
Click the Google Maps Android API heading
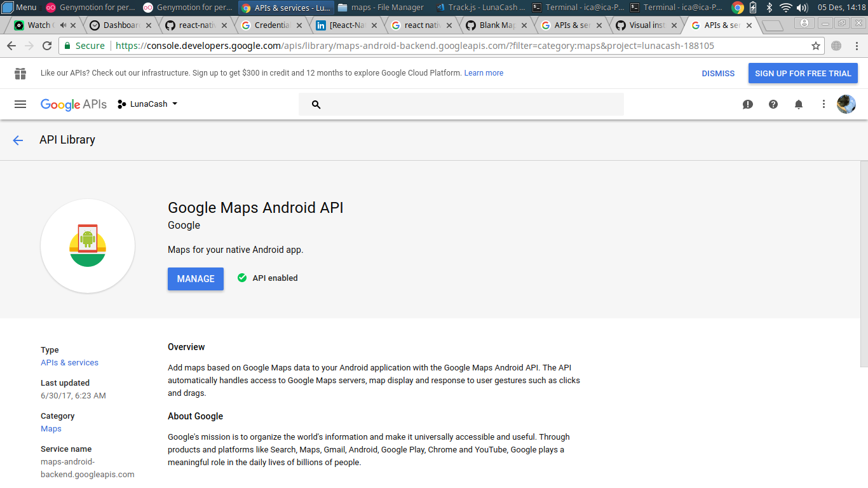click(x=255, y=208)
